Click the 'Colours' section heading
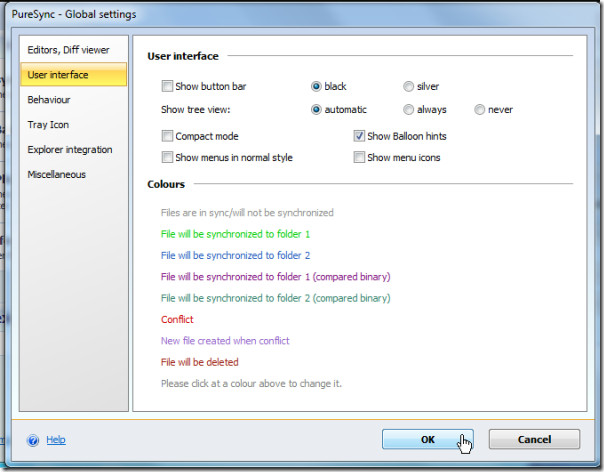Image resolution: width=604 pixels, height=472 pixels. (x=166, y=184)
